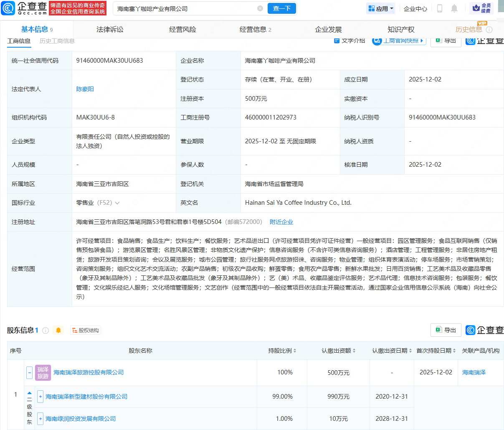Screen dimensions: 504x430
Task: Switch to the 知识产权 tab
Action: click(x=401, y=30)
